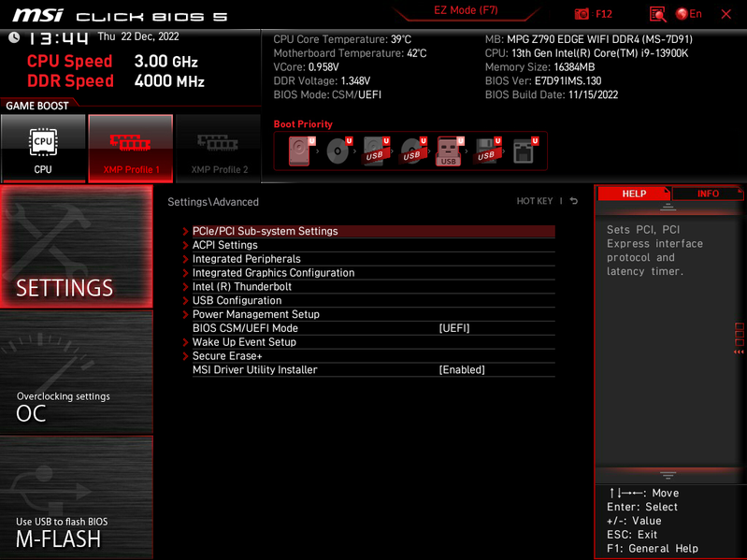This screenshot has width=747, height=560.
Task: Select the CD/DVD disc boot device icon
Action: click(x=338, y=151)
